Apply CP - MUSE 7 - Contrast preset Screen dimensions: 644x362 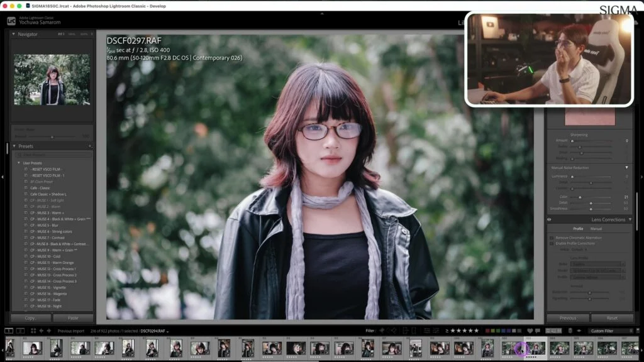coord(47,238)
